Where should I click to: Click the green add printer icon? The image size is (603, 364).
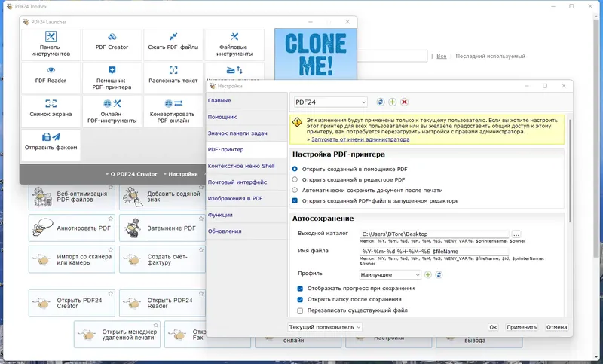[392, 102]
